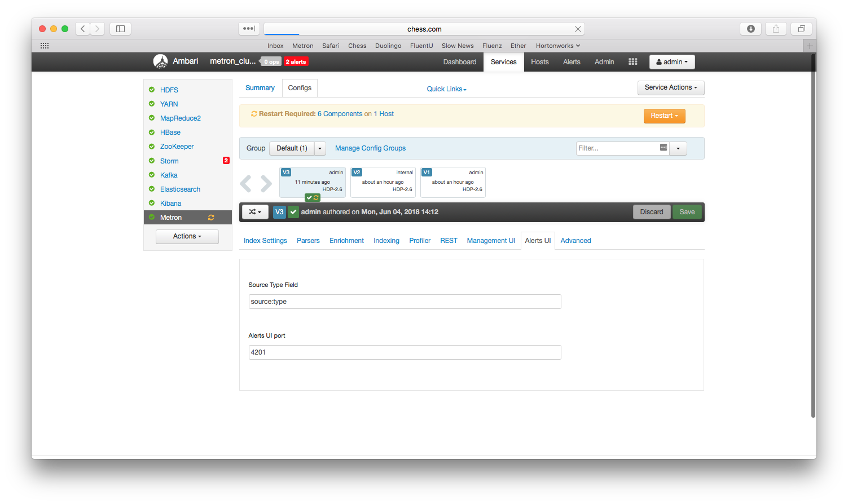Select the V3 config version card

pyautogui.click(x=313, y=183)
